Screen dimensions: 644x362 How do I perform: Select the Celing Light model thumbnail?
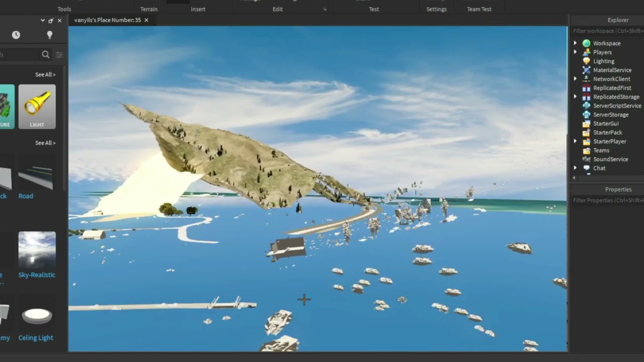tap(37, 315)
